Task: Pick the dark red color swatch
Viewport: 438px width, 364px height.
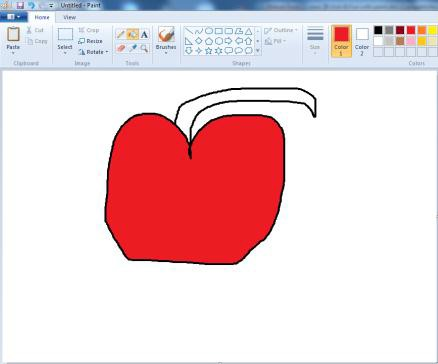Action: (400, 30)
